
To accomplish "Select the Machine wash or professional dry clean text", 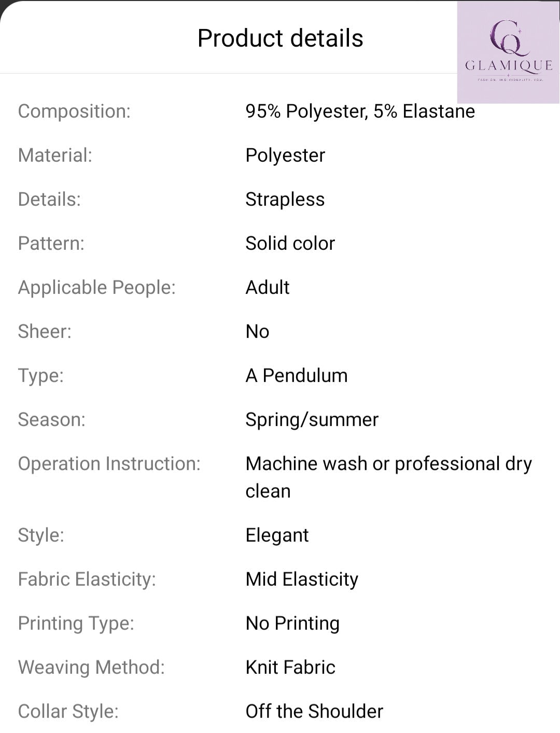I will click(389, 477).
